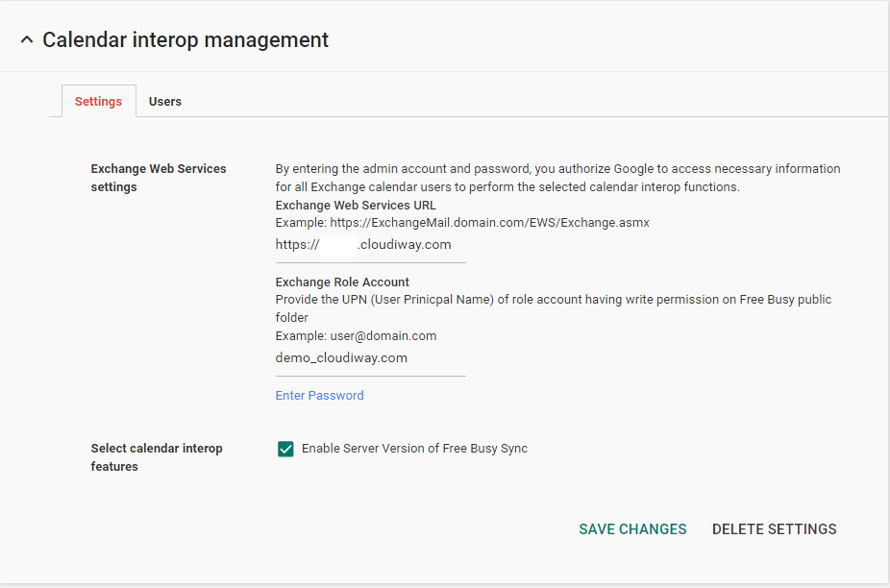Click the Free Busy Sync checkbox label
The width and height of the screenshot is (890, 588).
(x=414, y=449)
